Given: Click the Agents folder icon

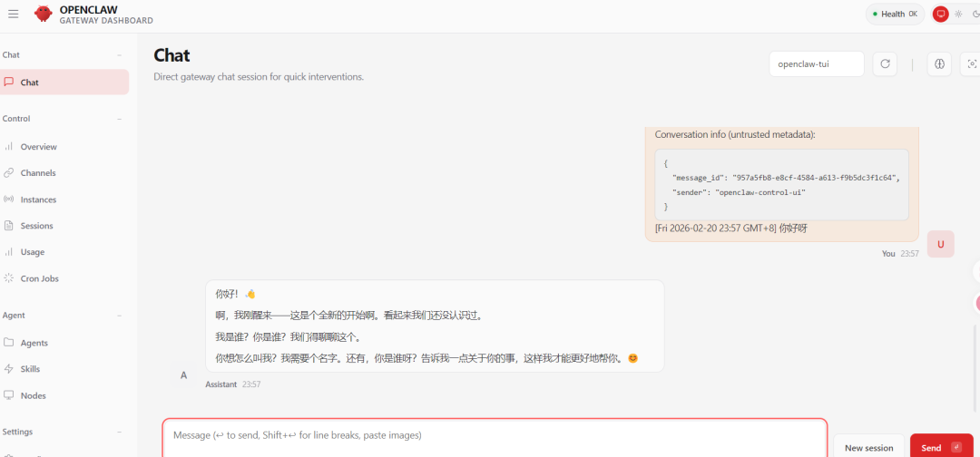Looking at the screenshot, I should tap(9, 343).
